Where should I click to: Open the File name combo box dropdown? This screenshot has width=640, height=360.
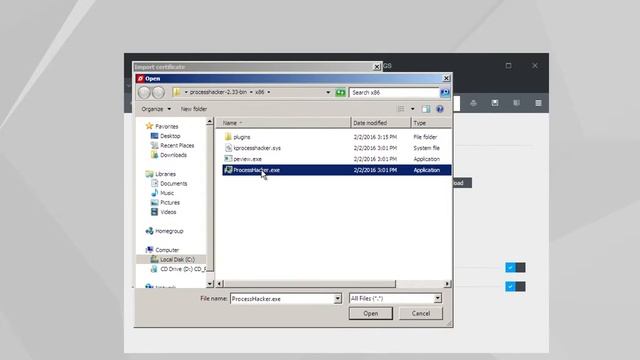point(338,299)
